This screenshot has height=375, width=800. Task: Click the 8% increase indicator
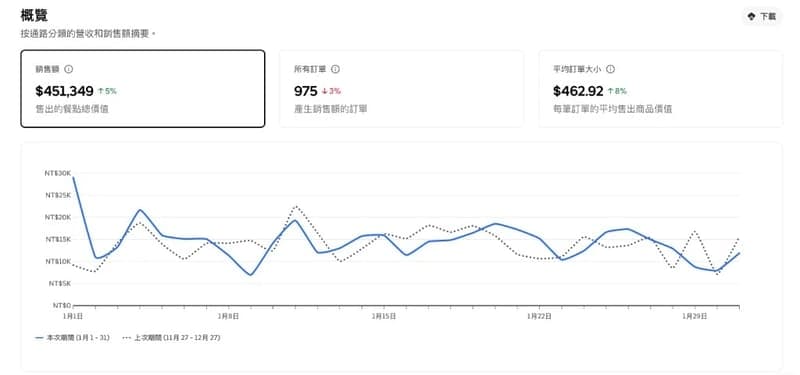617,91
